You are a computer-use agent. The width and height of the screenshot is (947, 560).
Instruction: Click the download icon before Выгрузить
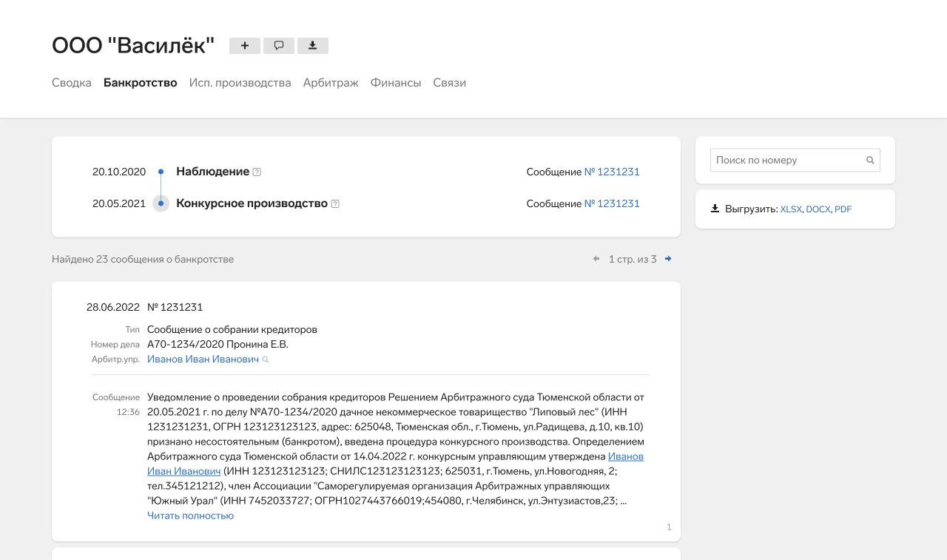[715, 209]
